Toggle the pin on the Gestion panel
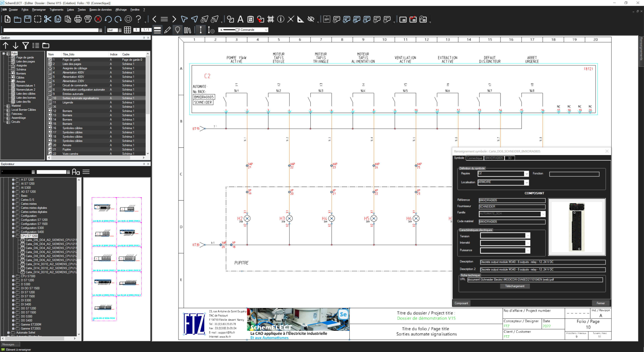Viewport: 644px width, 352px height. coord(144,38)
